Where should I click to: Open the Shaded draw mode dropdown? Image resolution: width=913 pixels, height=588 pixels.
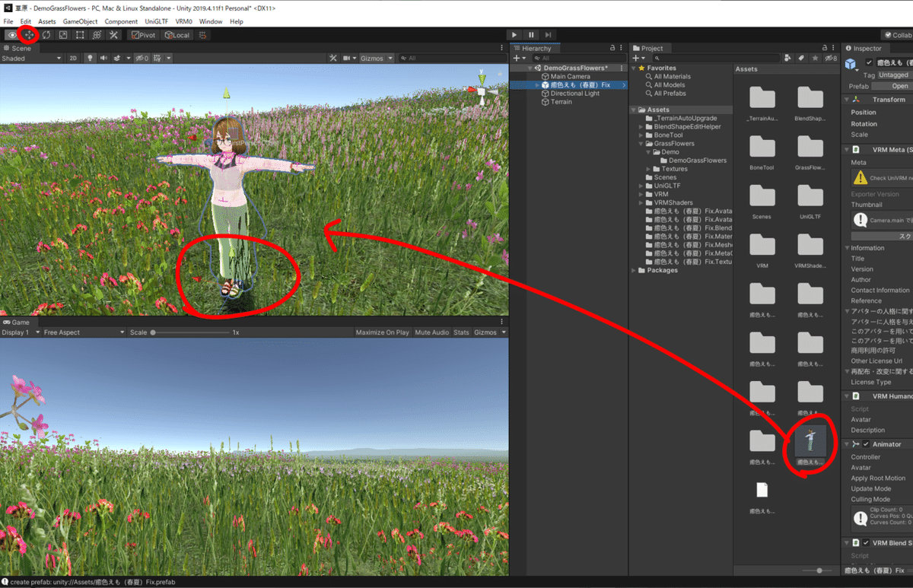[x=31, y=58]
